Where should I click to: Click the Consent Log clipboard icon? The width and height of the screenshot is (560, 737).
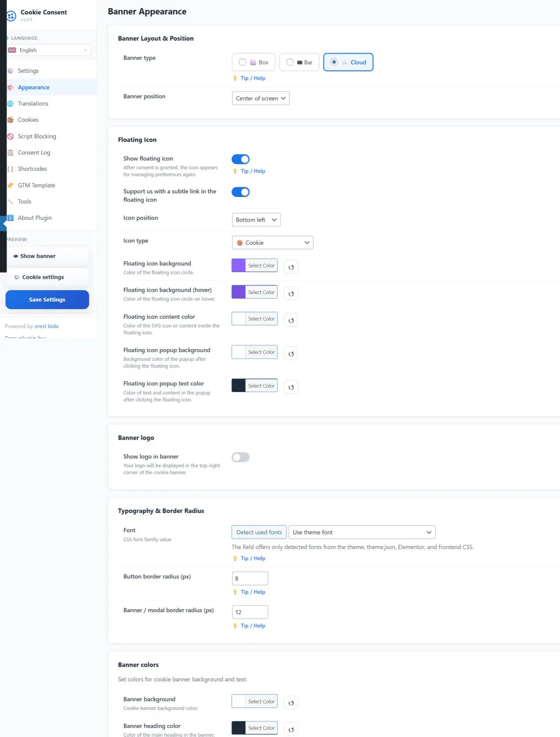pyautogui.click(x=10, y=153)
